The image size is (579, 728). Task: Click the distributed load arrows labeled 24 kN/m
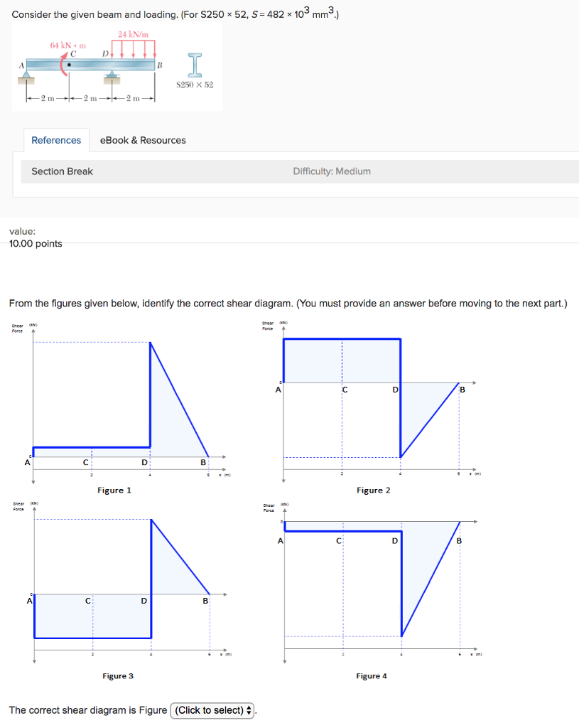point(134,47)
